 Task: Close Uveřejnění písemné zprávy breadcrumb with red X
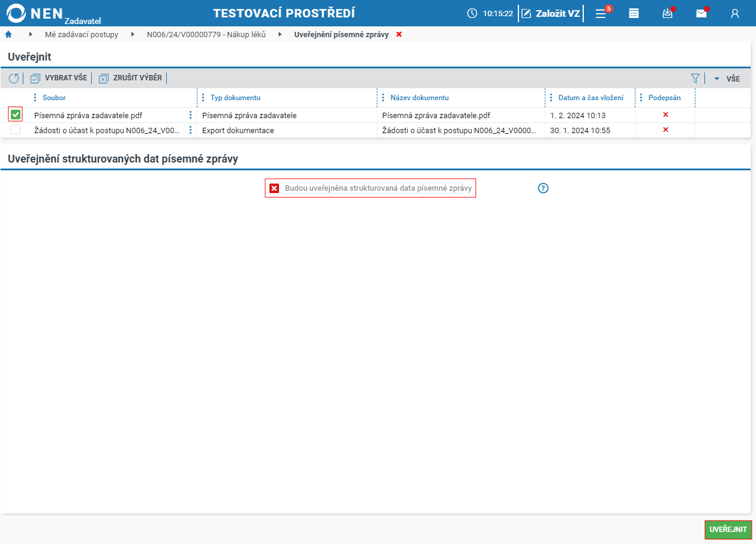[x=399, y=35]
